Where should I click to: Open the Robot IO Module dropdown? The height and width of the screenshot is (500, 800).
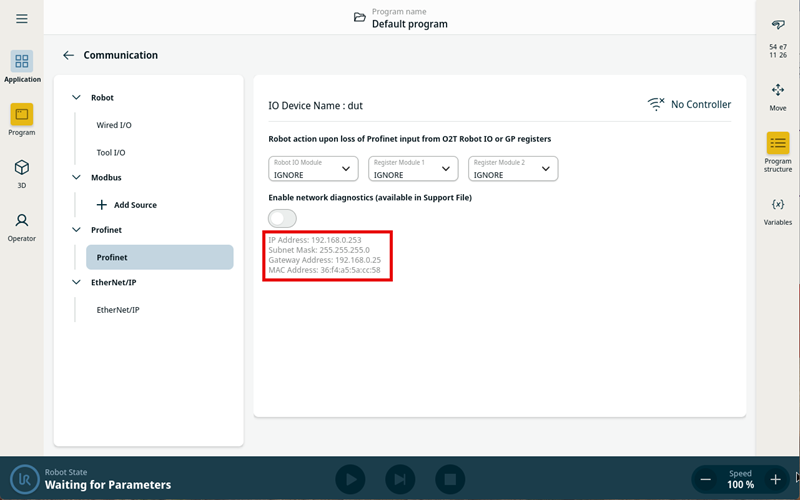pyautogui.click(x=313, y=169)
